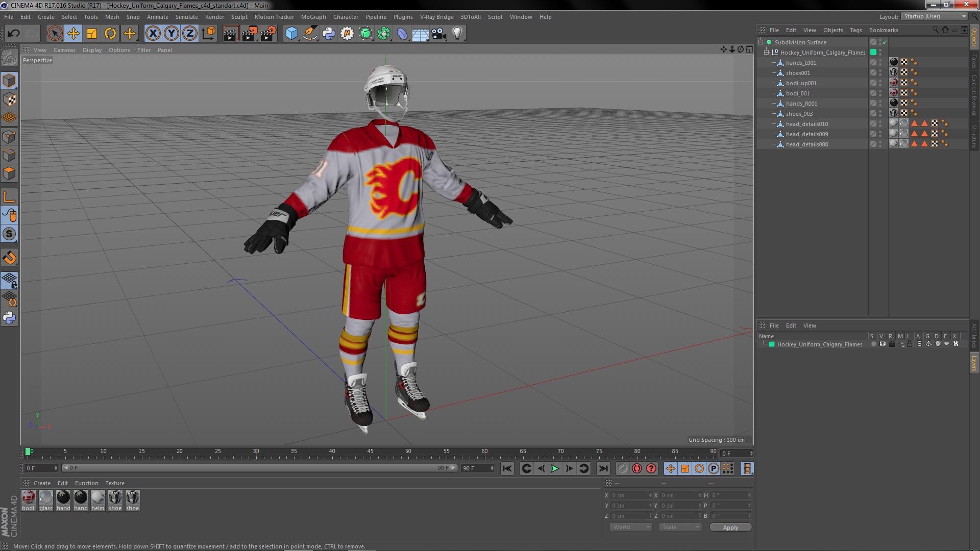Toggle Subdivision Surface enabled checkmark

tap(885, 42)
